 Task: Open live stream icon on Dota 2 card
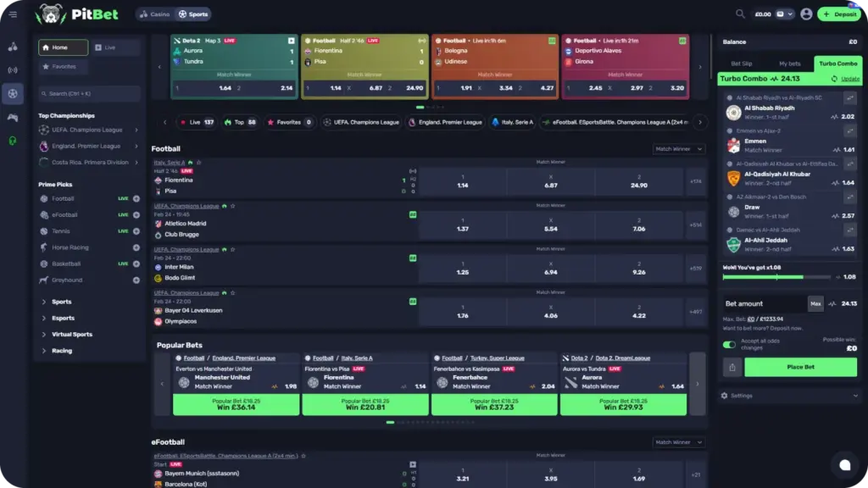(x=292, y=41)
